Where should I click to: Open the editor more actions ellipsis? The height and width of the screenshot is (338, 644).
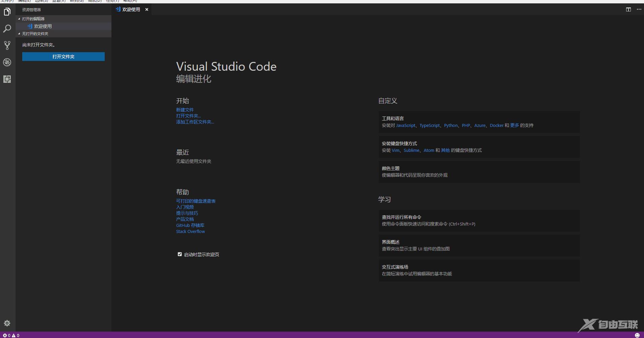click(639, 9)
